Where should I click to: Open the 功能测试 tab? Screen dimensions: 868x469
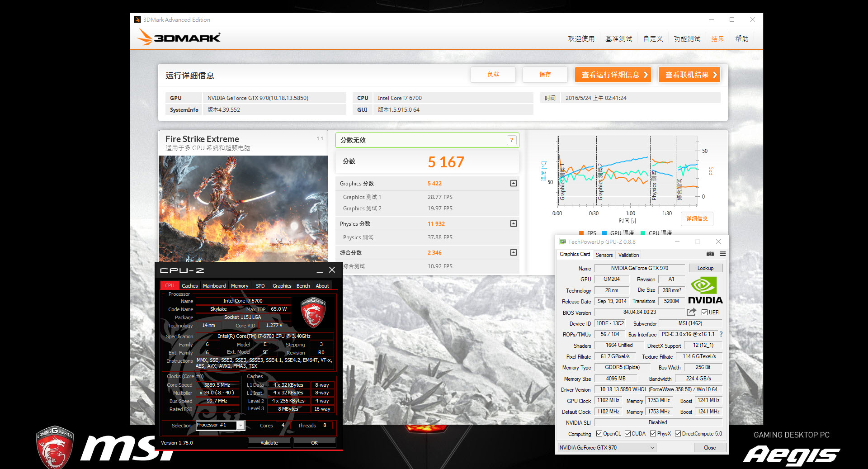[687, 39]
